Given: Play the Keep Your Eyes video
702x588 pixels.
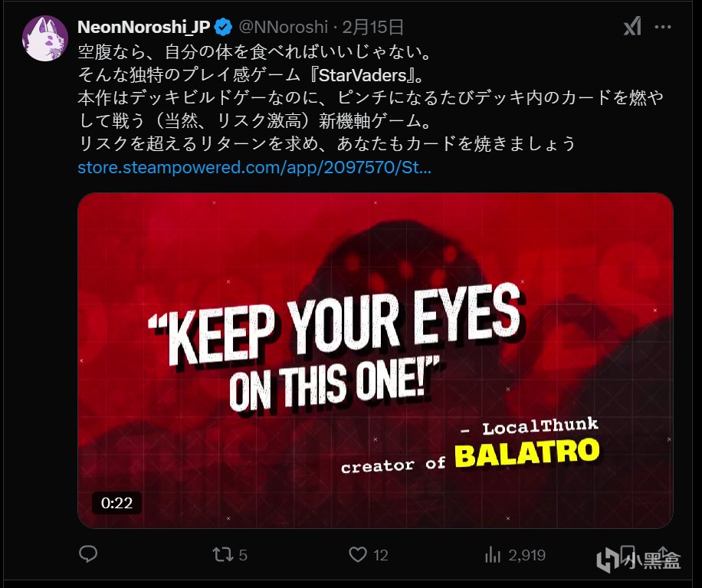Looking at the screenshot, I should [376, 360].
